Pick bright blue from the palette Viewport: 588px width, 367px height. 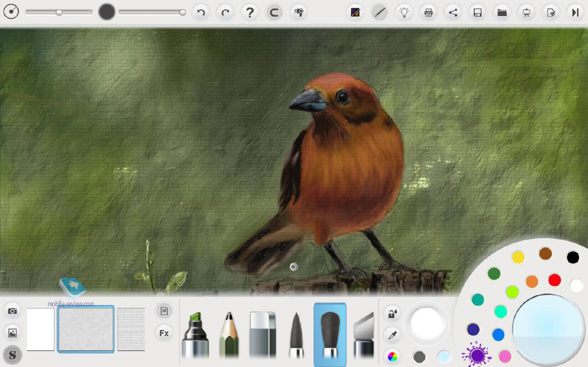(x=498, y=334)
